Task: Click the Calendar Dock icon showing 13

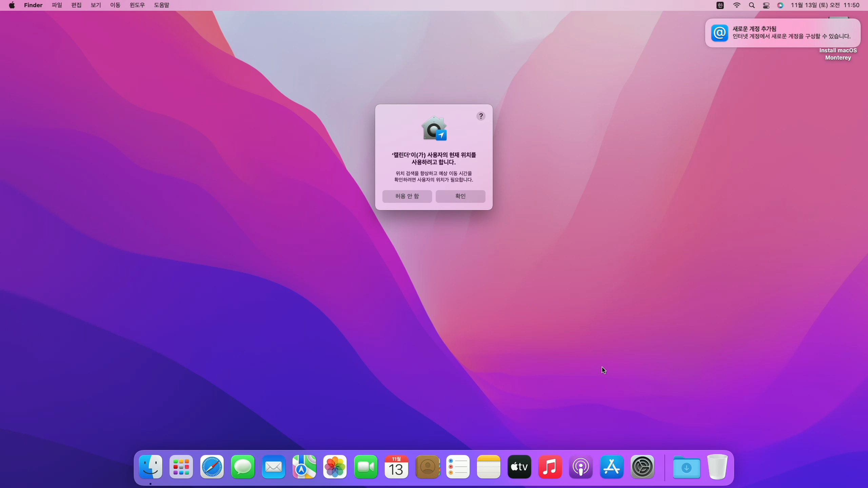Action: (x=396, y=467)
